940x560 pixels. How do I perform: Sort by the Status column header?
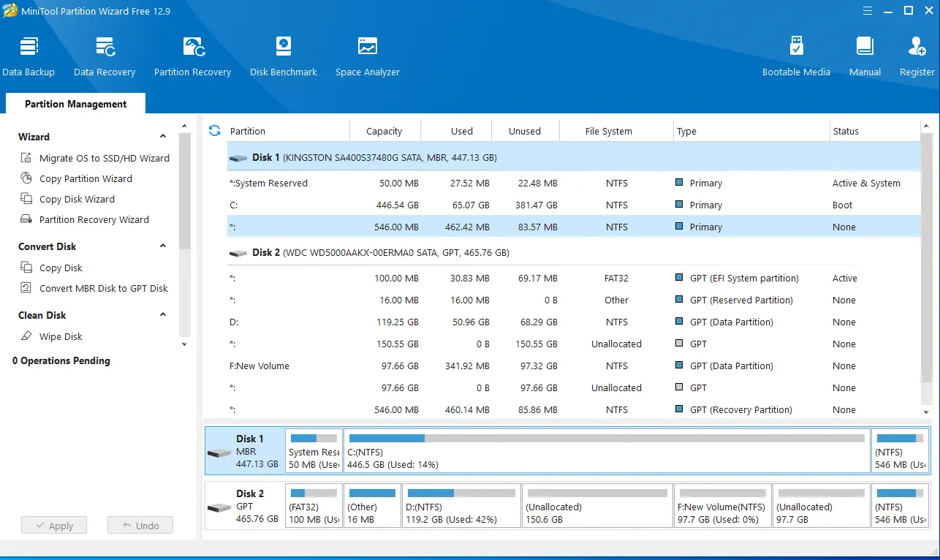(x=875, y=131)
